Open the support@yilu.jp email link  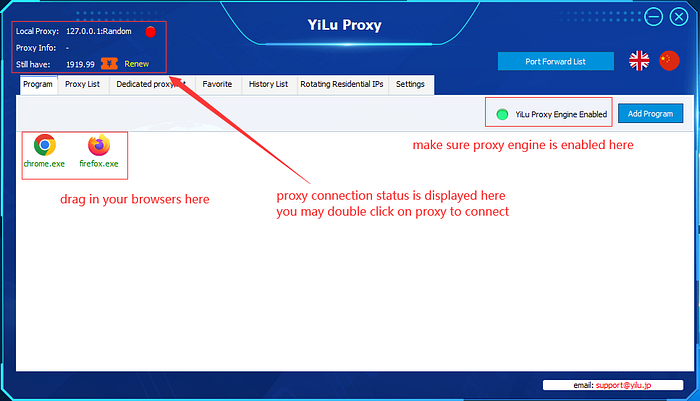pos(623,385)
